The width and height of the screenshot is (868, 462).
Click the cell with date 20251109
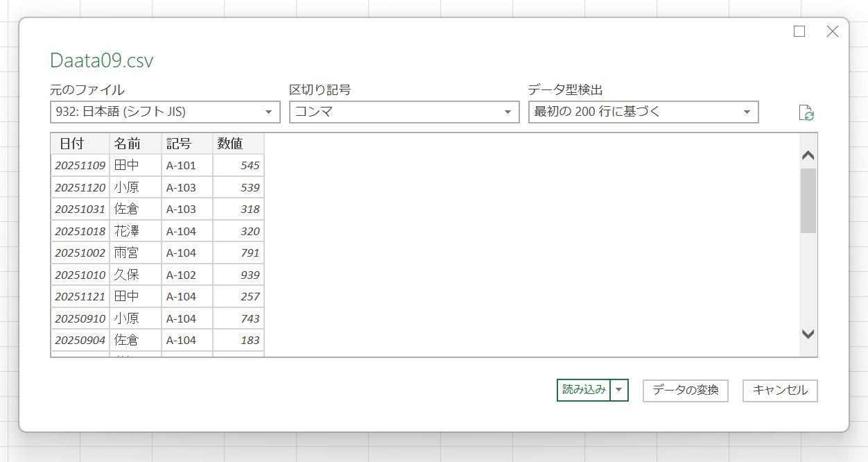point(80,166)
